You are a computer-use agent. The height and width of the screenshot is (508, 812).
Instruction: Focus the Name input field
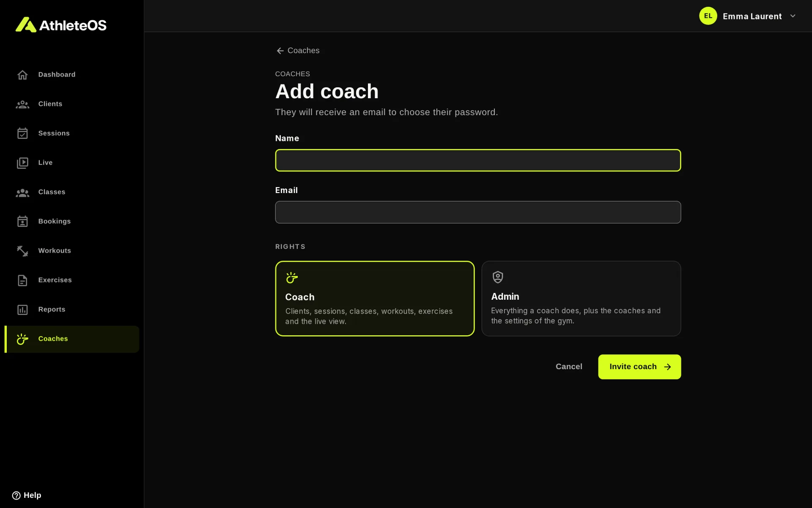point(478,160)
